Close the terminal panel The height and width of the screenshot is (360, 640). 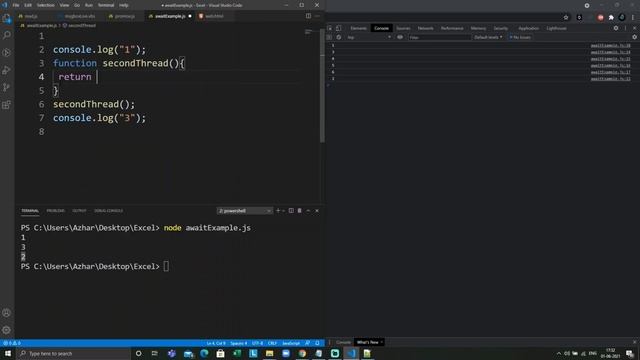[x=317, y=211]
